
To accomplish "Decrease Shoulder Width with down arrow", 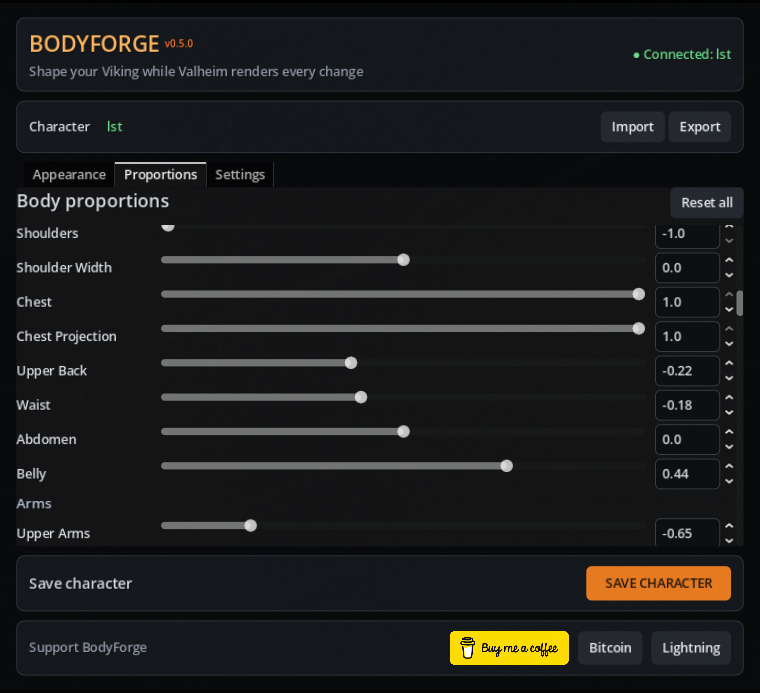I will pos(729,275).
